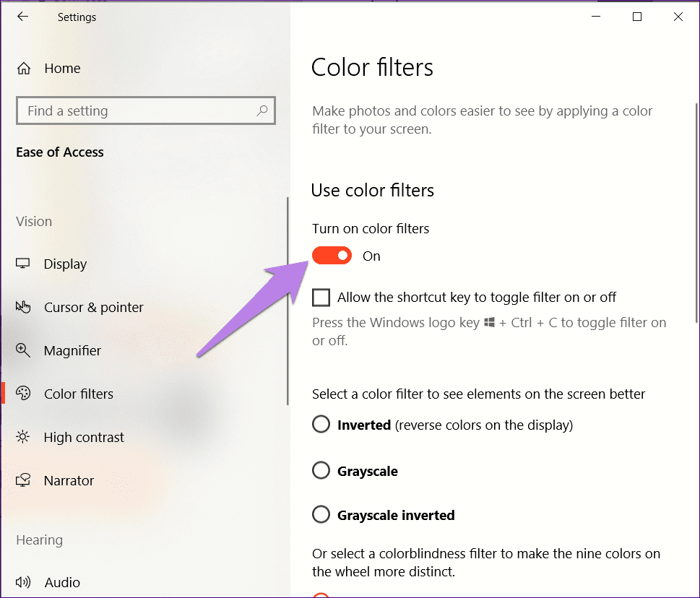The width and height of the screenshot is (700, 598).
Task: Maximize the Settings window
Action: [637, 17]
